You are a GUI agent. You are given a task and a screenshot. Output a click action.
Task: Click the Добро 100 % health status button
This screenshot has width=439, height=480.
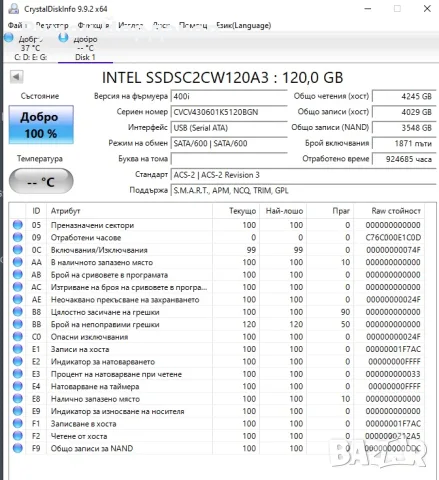pos(41,125)
